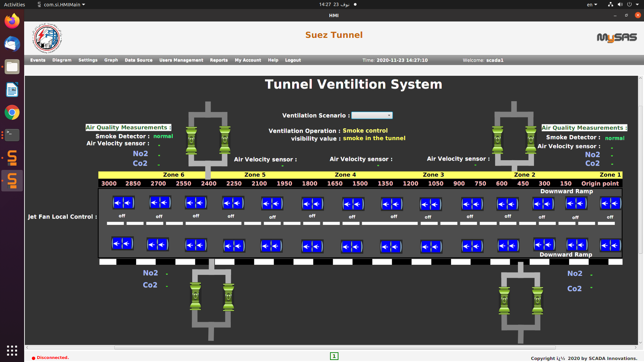Open the en language selector in top bar
The height and width of the screenshot is (362, 644).
592,4
